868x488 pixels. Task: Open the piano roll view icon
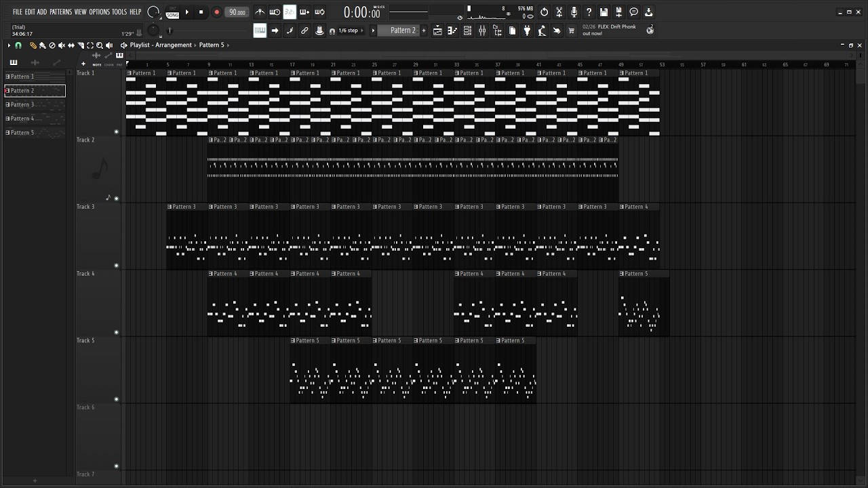[x=452, y=30]
